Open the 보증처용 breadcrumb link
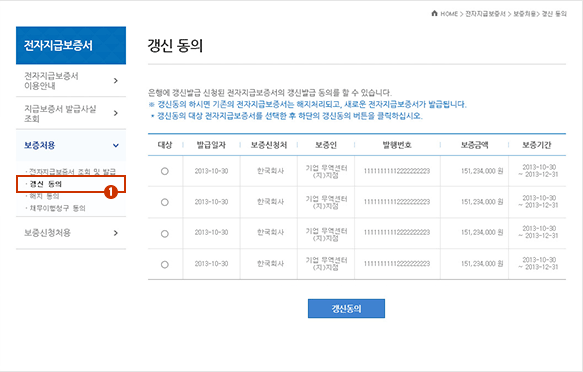This screenshot has width=583, height=372. point(524,14)
